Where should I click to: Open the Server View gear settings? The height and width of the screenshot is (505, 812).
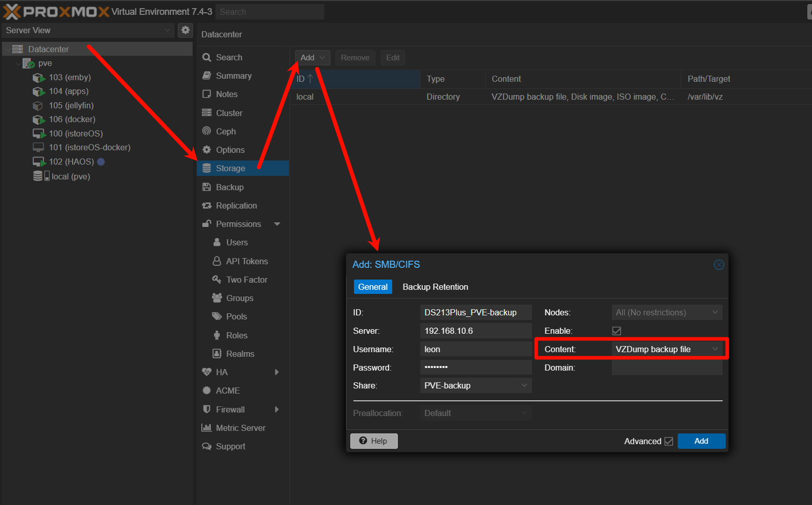click(x=185, y=30)
